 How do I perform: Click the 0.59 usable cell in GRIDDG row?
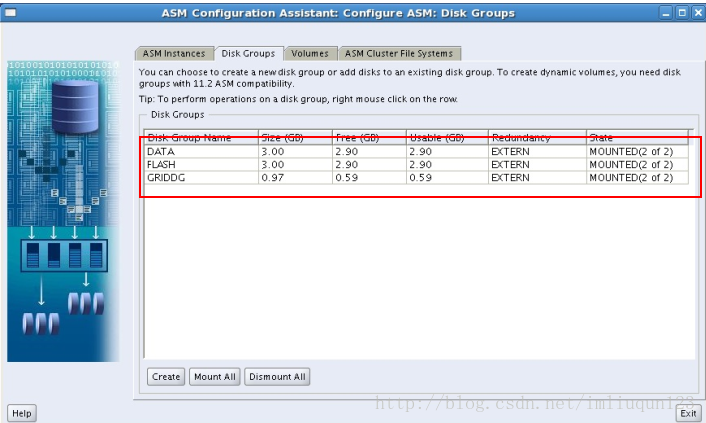pos(448,177)
